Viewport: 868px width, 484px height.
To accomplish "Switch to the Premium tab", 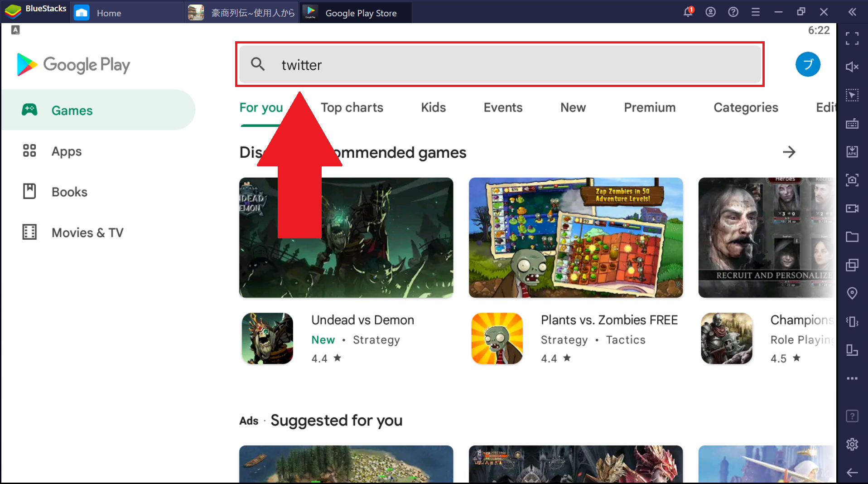I will (x=650, y=107).
